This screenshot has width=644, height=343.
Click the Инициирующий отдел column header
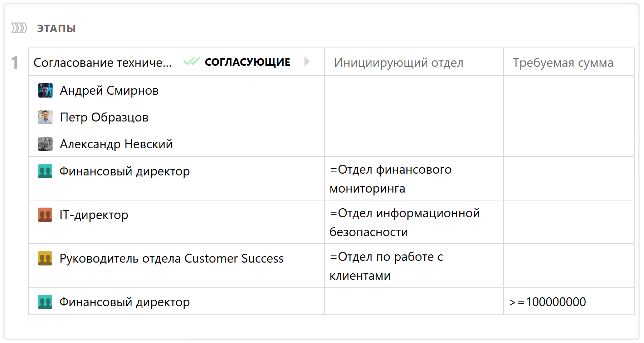399,63
